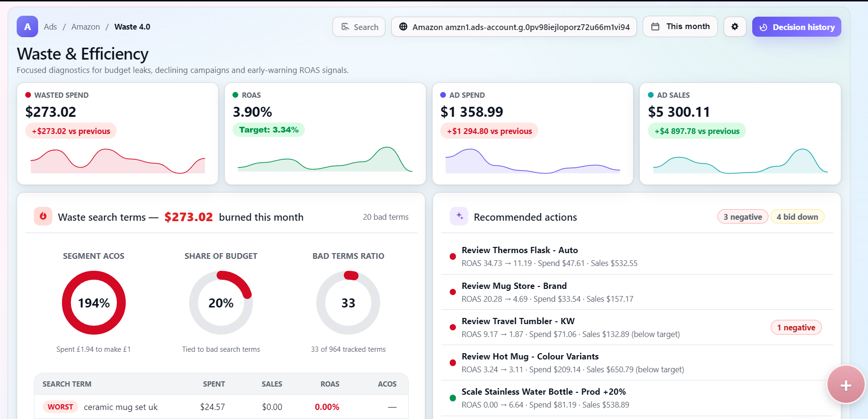Open the Wasted Spend $273.02 card
The height and width of the screenshot is (419, 868).
coord(118,133)
